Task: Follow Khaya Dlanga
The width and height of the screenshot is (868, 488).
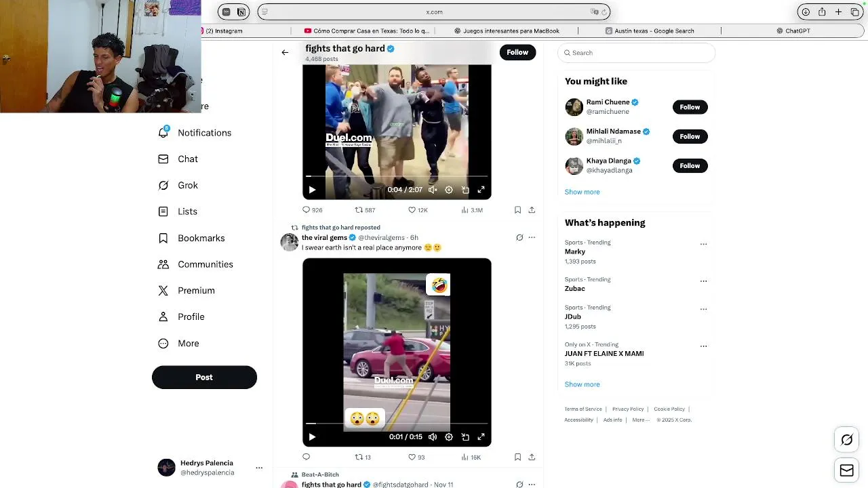Action: (x=690, y=165)
